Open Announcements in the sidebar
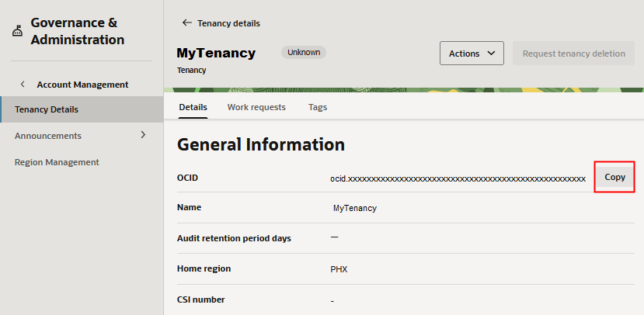Screen dimensions: 644x315 coord(48,136)
